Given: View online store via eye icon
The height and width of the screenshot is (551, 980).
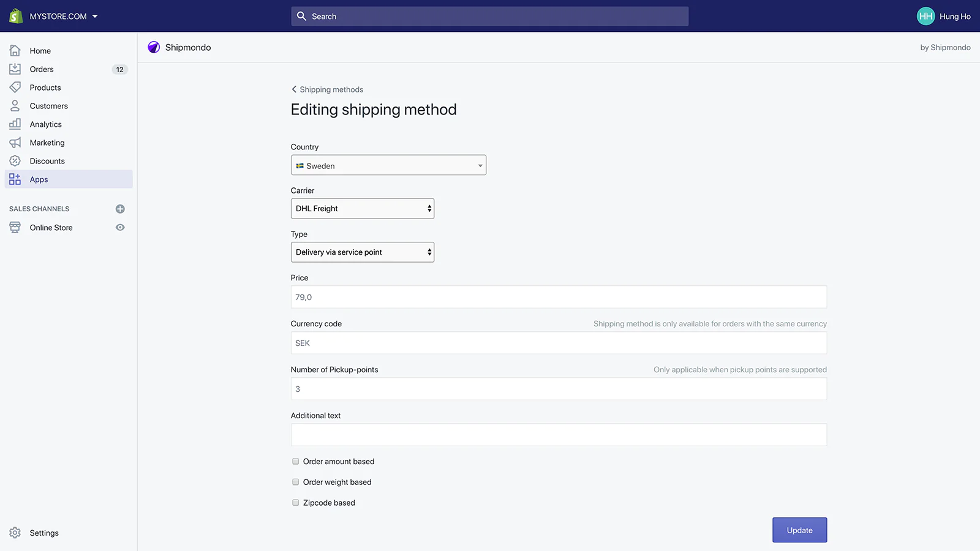Looking at the screenshot, I should click(120, 227).
